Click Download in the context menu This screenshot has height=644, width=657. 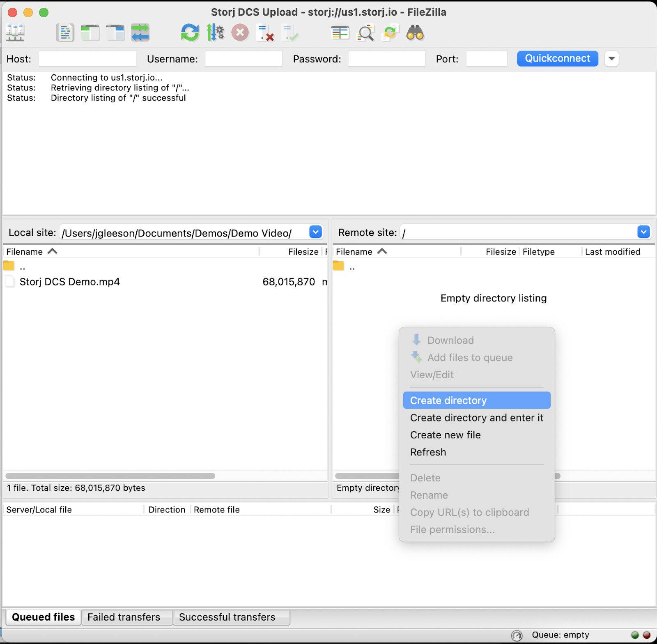[x=477, y=340]
